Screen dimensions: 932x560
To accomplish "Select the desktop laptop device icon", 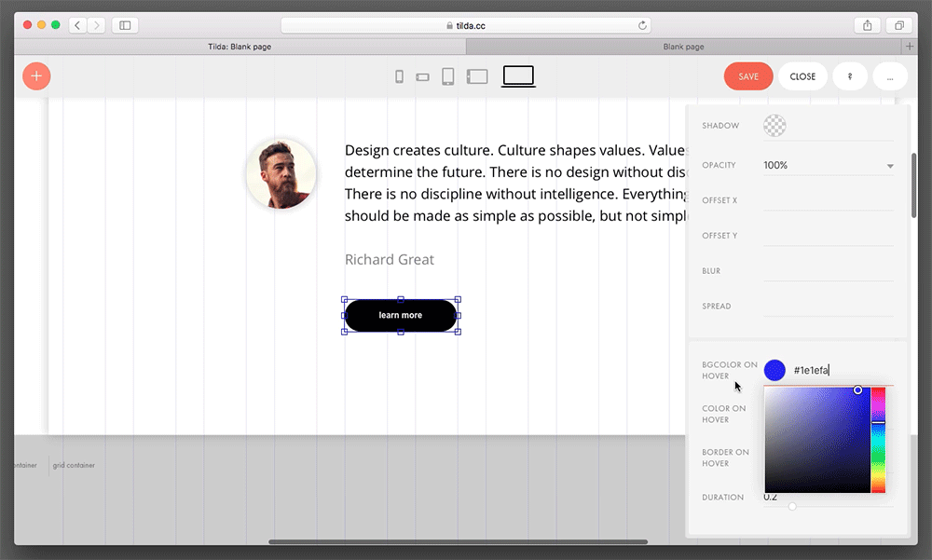I will (518, 76).
